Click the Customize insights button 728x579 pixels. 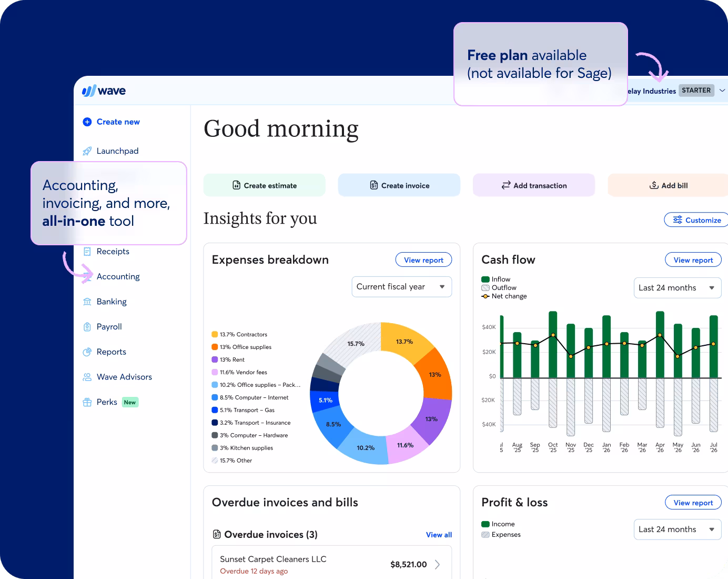(x=696, y=220)
